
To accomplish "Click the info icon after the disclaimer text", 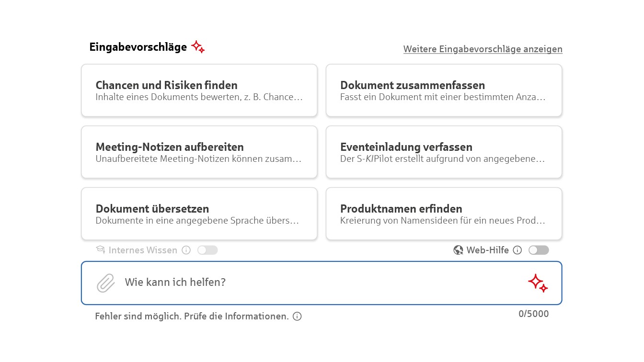I will coord(297,317).
